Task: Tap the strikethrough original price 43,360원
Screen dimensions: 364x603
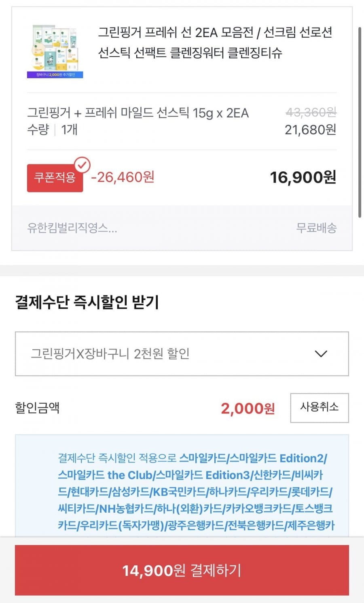Action: [311, 112]
